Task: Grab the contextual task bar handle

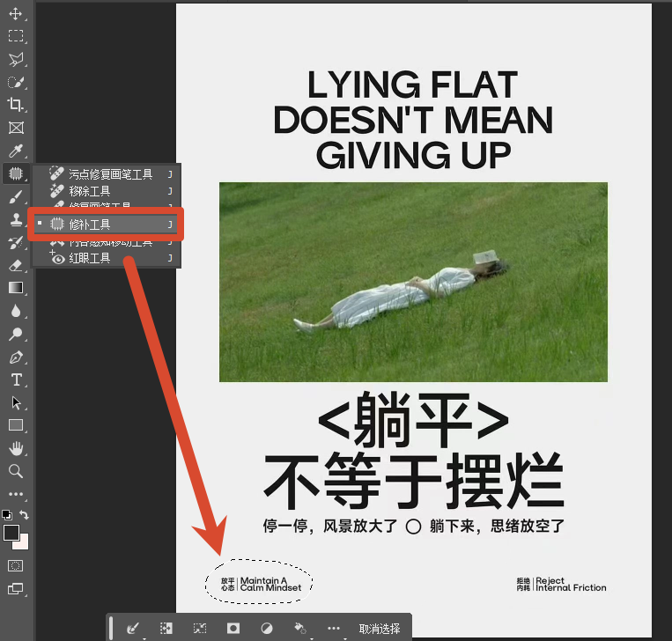Action: [x=111, y=628]
